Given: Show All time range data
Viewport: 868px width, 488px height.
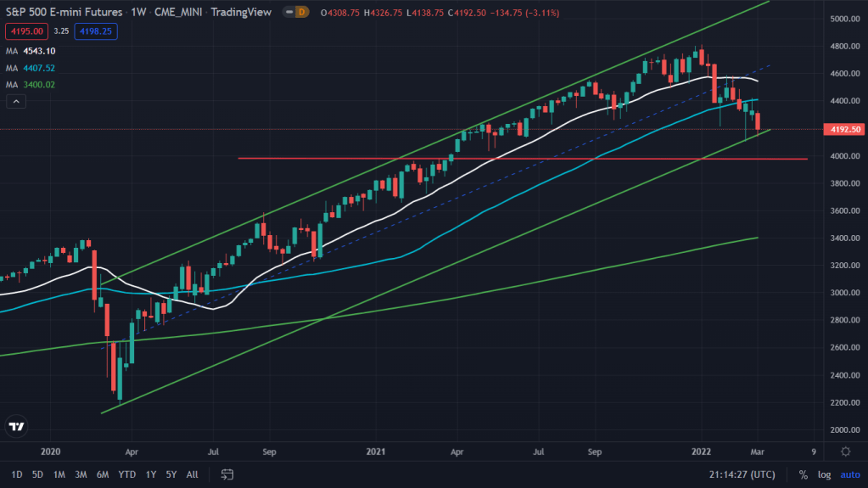Looking at the screenshot, I should (x=193, y=474).
